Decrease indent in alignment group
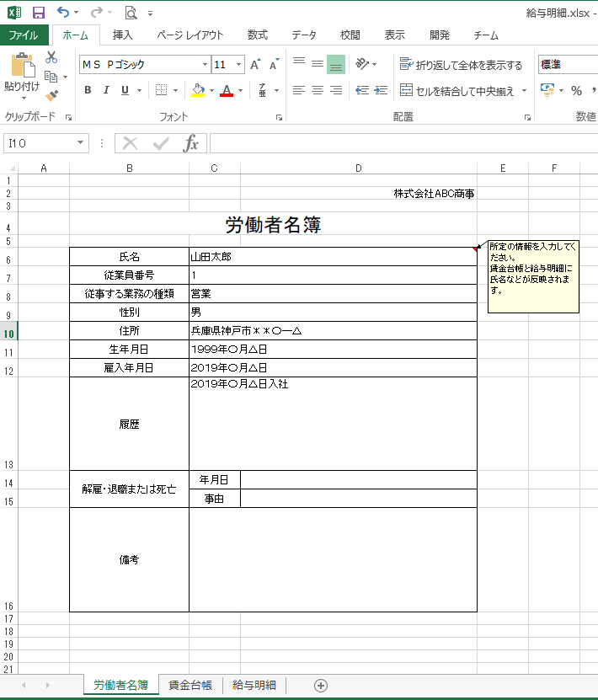 (362, 91)
